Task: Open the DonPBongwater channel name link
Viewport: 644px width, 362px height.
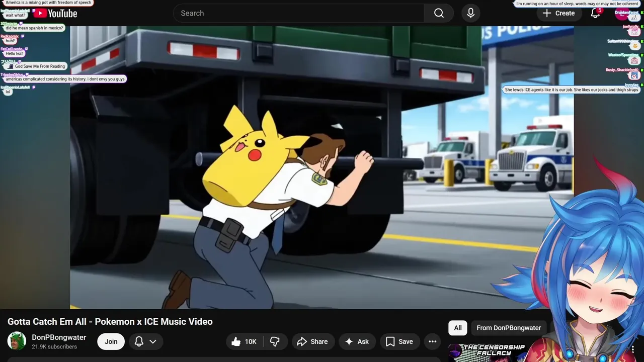Action: 59,337
